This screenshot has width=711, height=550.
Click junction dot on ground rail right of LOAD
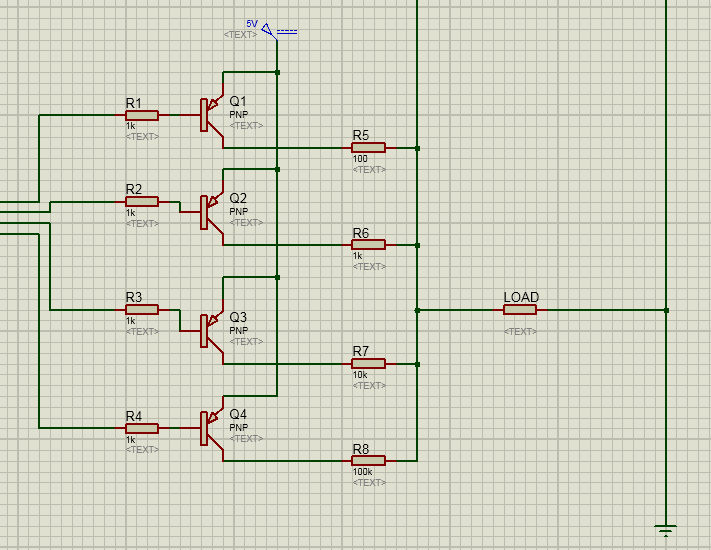(x=666, y=310)
